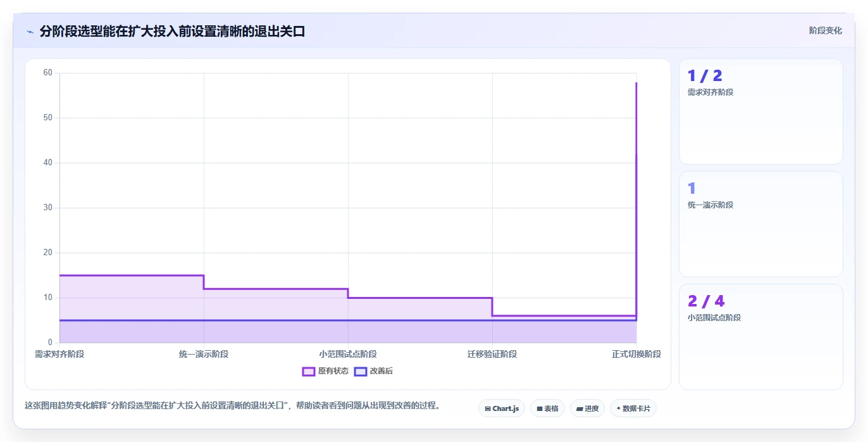This screenshot has height=442, width=868.
Task: Toggle the 改善后 legend swatch
Action: 361,371
